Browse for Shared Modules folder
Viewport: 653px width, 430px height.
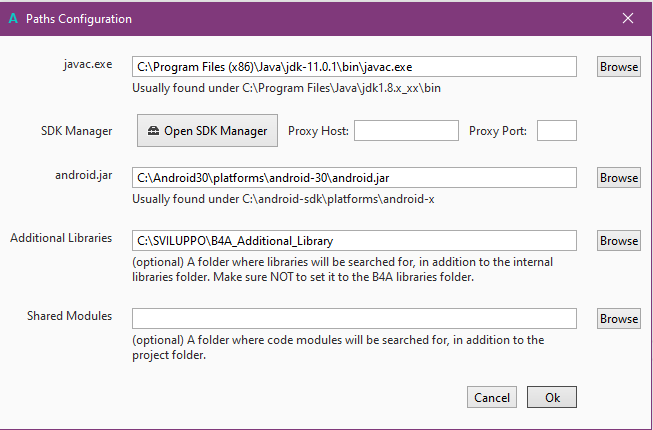[x=618, y=318]
